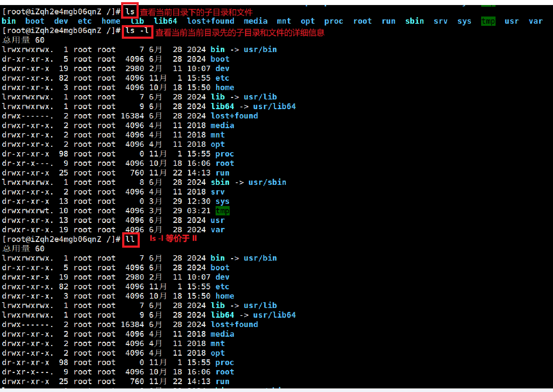
Task: Click "usr/sbin" symlink target in ls -l output
Action: [x=267, y=182]
